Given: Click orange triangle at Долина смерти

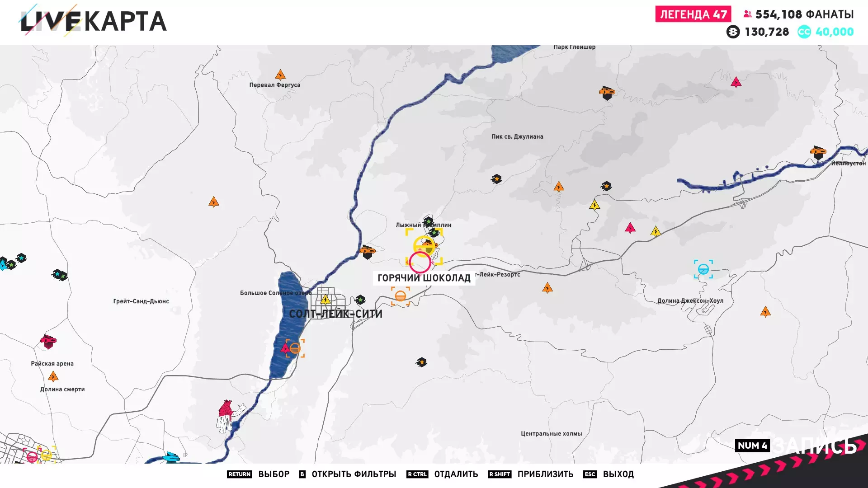Looking at the screenshot, I should [53, 376].
